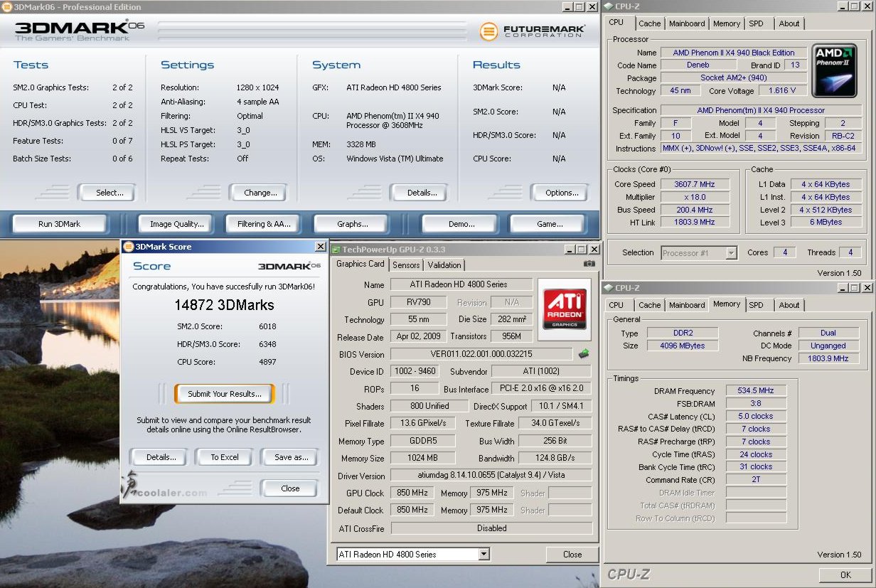Click the Driver Version field in GPU-Z
Viewport: 876px width, 588px height.
pyautogui.click(x=491, y=476)
